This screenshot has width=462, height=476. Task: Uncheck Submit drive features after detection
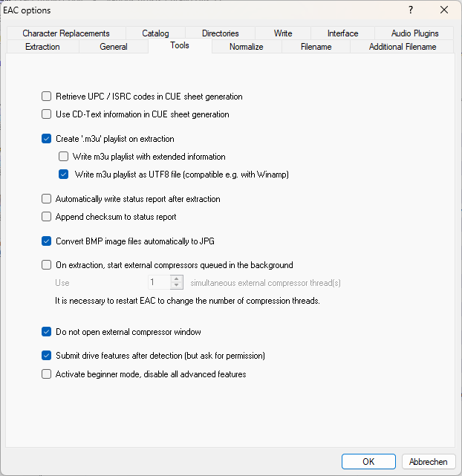click(x=47, y=356)
